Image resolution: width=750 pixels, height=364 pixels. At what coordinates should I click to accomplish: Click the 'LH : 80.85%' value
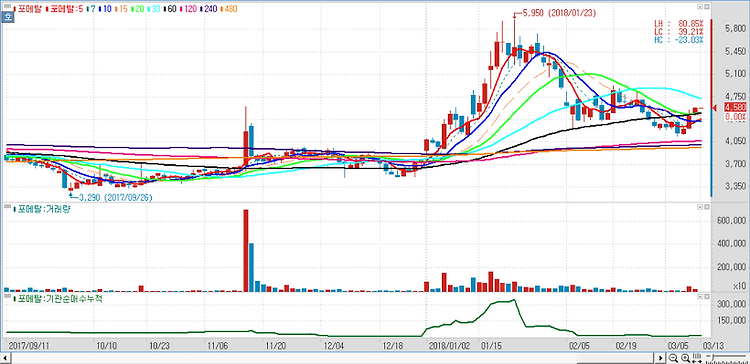click(x=679, y=23)
